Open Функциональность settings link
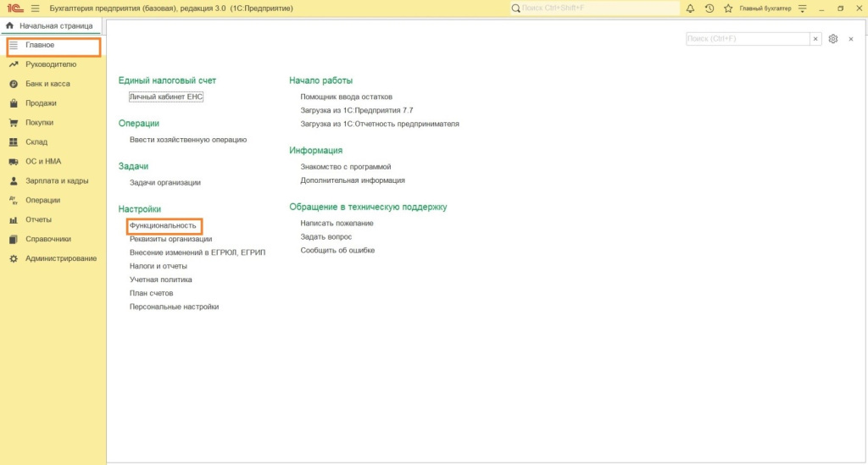 (163, 226)
